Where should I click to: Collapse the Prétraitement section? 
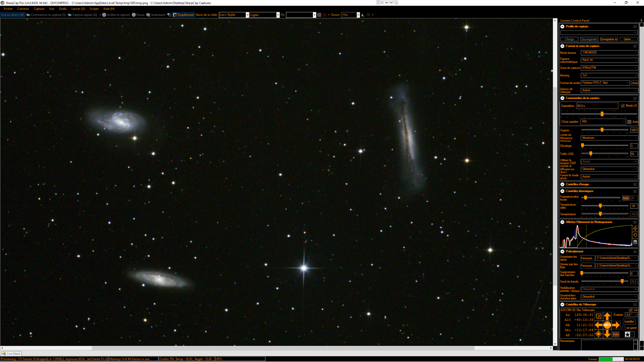tap(562, 251)
